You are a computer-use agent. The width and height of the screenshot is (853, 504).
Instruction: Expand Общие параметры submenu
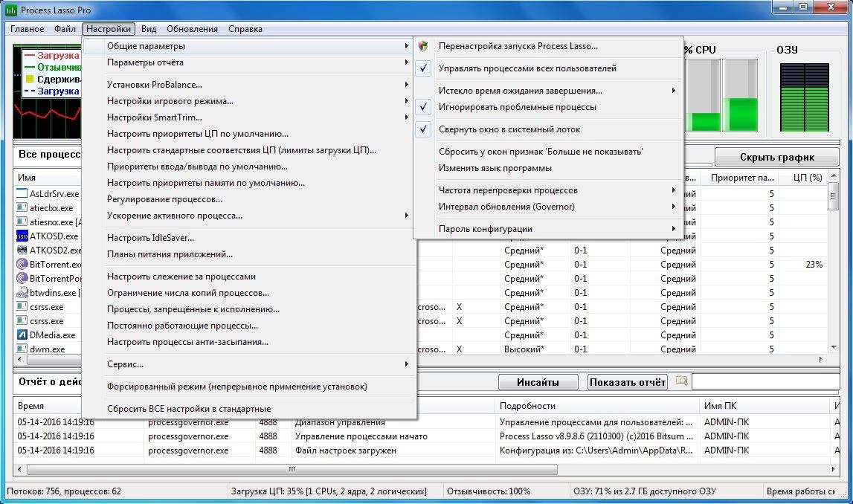tap(250, 46)
